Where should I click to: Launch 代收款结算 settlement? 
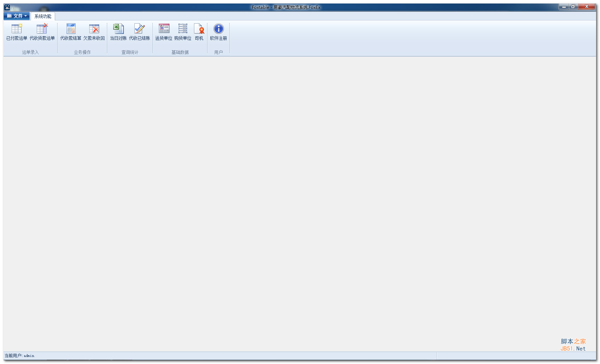point(71,32)
